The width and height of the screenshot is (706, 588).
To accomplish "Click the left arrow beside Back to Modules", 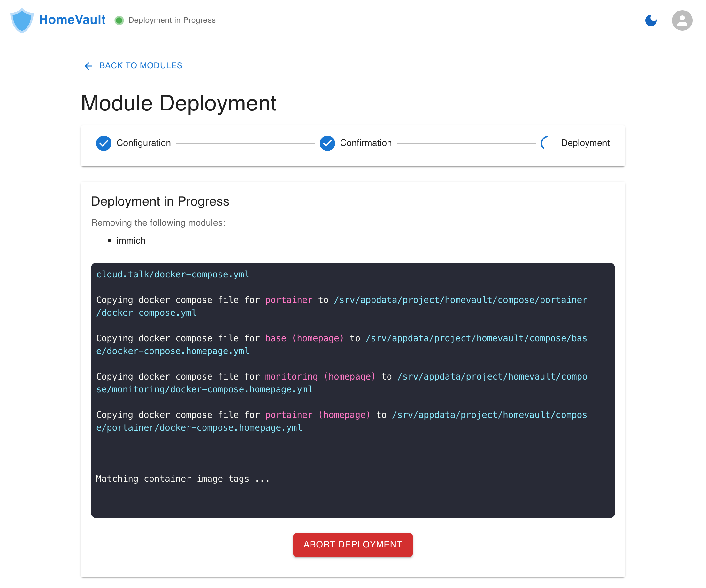I will tap(88, 66).
